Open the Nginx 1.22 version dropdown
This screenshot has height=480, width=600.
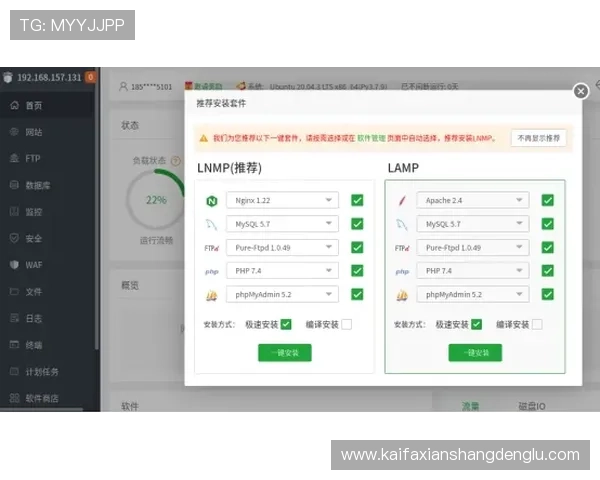click(x=282, y=200)
